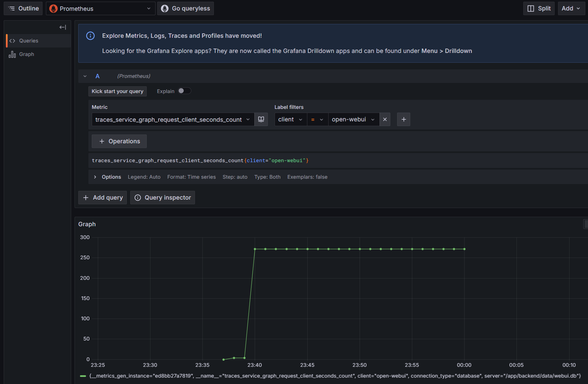Add a new label filter

click(x=403, y=119)
